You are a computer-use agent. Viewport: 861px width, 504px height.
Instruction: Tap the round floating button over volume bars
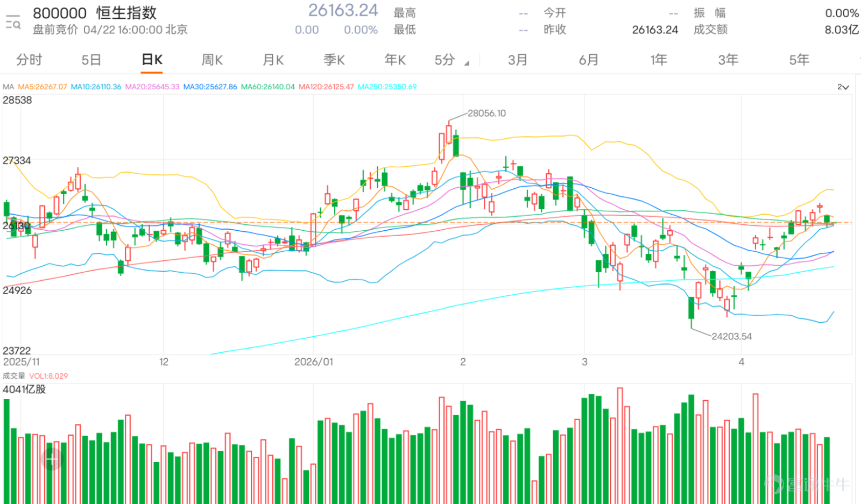pyautogui.click(x=52, y=459)
